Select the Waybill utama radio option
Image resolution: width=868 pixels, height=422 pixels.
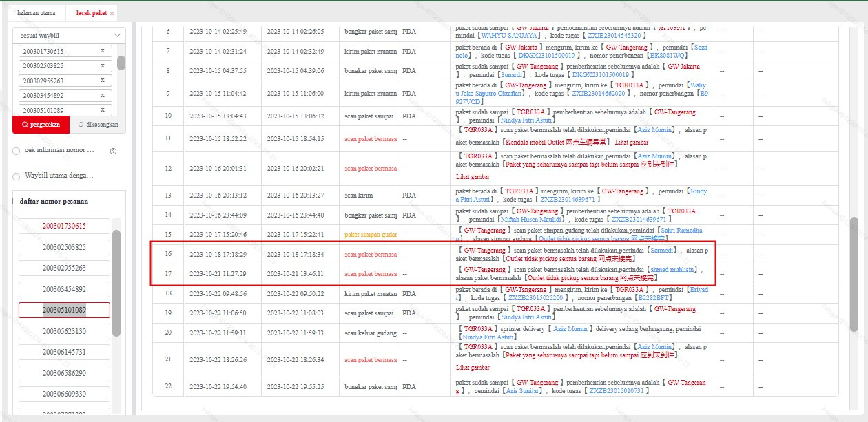tap(16, 176)
